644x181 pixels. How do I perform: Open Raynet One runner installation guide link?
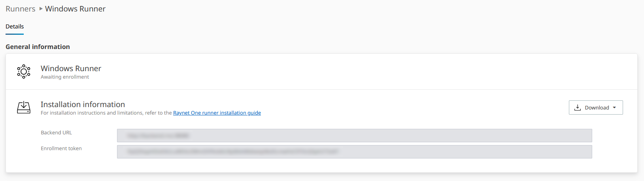pyautogui.click(x=217, y=113)
